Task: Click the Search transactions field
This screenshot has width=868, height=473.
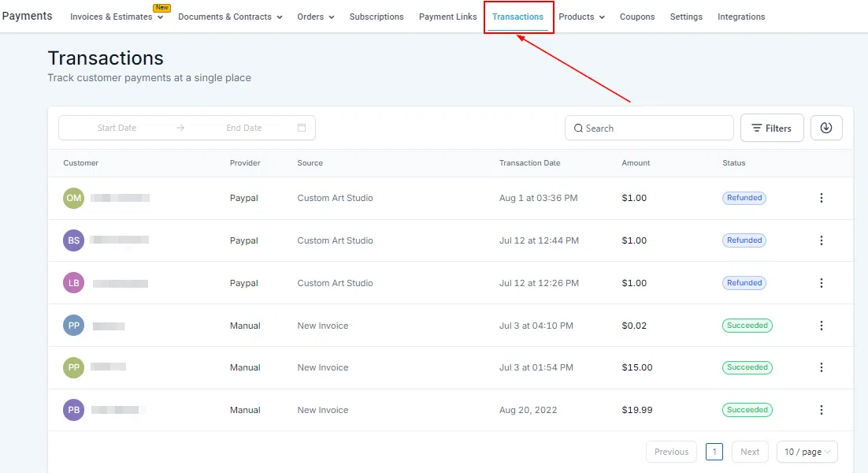Action: click(x=649, y=128)
